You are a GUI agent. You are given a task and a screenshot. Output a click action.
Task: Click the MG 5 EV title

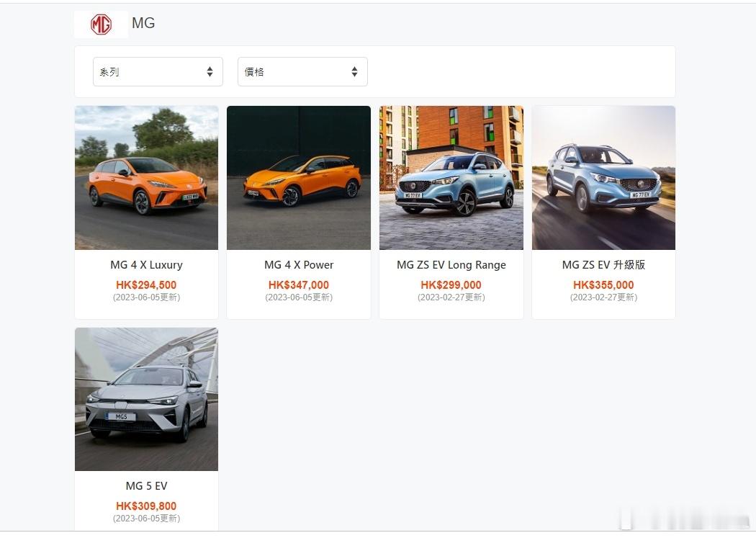[147, 486]
